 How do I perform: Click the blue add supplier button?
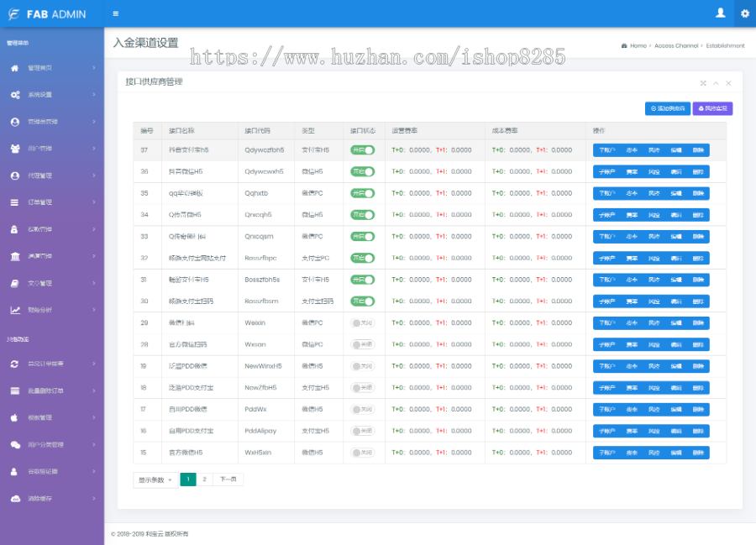pyautogui.click(x=668, y=108)
